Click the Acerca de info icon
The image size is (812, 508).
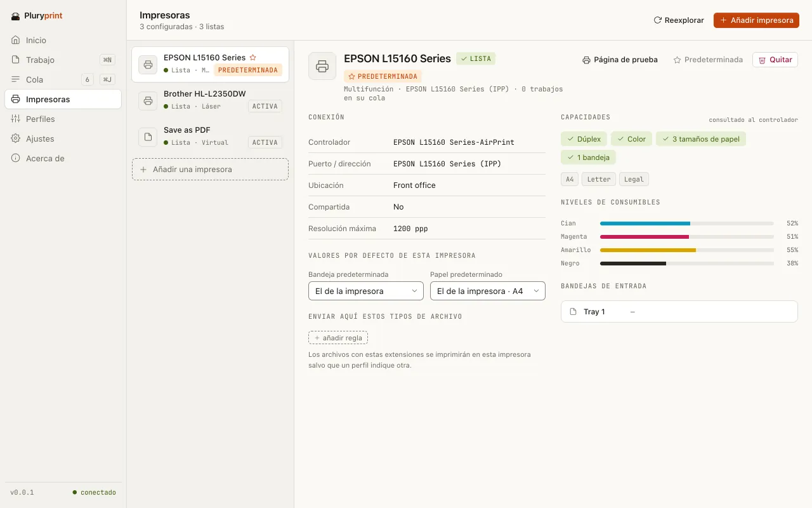16,158
